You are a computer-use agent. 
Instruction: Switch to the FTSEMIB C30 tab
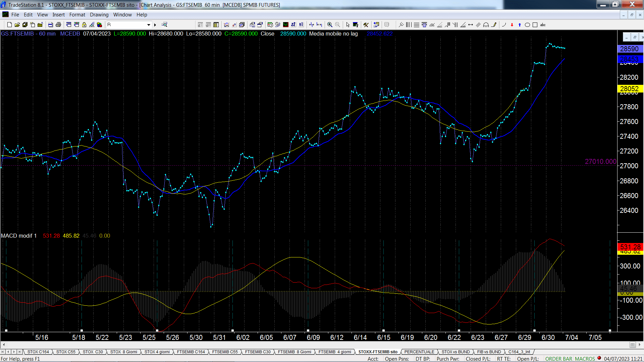[258, 352]
